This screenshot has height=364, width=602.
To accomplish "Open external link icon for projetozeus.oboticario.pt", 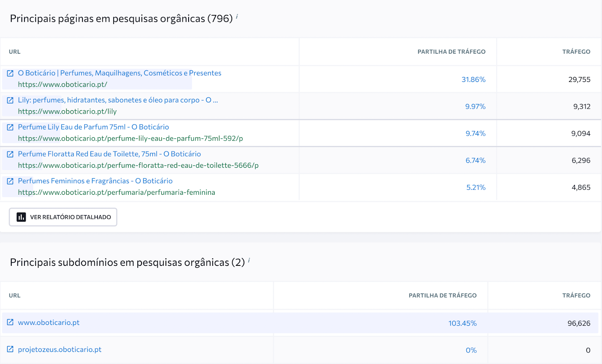I will (10, 349).
